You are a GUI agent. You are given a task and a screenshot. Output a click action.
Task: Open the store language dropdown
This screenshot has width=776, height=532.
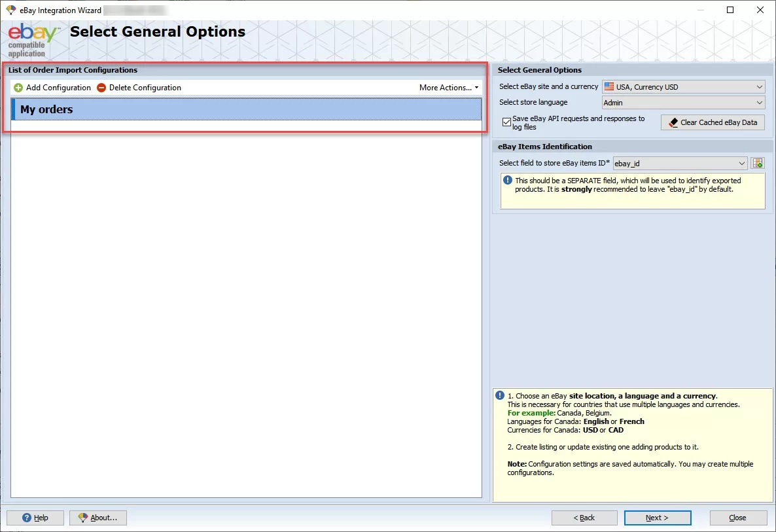coord(684,103)
